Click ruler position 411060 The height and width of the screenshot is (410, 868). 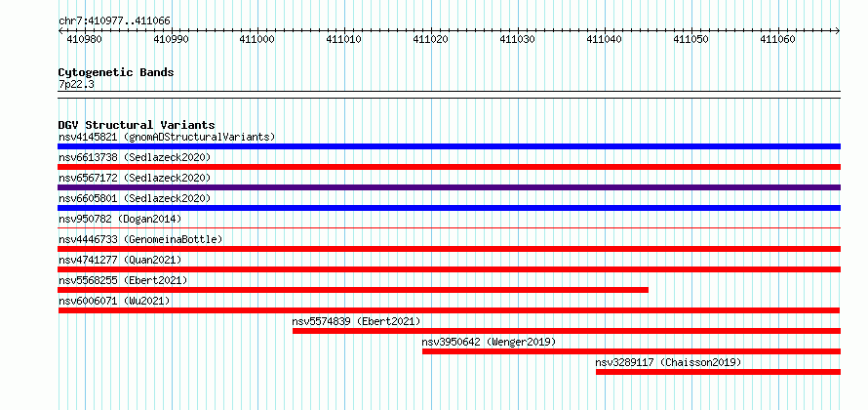click(777, 40)
